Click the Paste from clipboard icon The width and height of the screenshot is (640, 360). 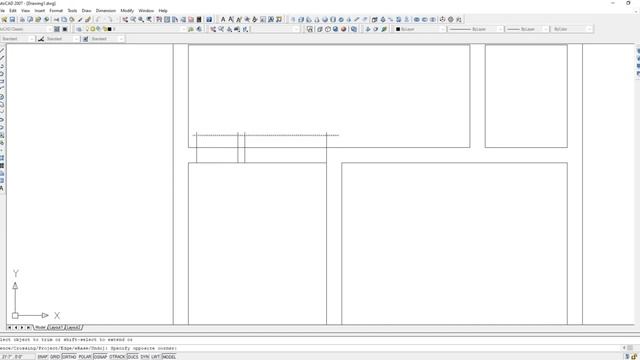(72, 19)
